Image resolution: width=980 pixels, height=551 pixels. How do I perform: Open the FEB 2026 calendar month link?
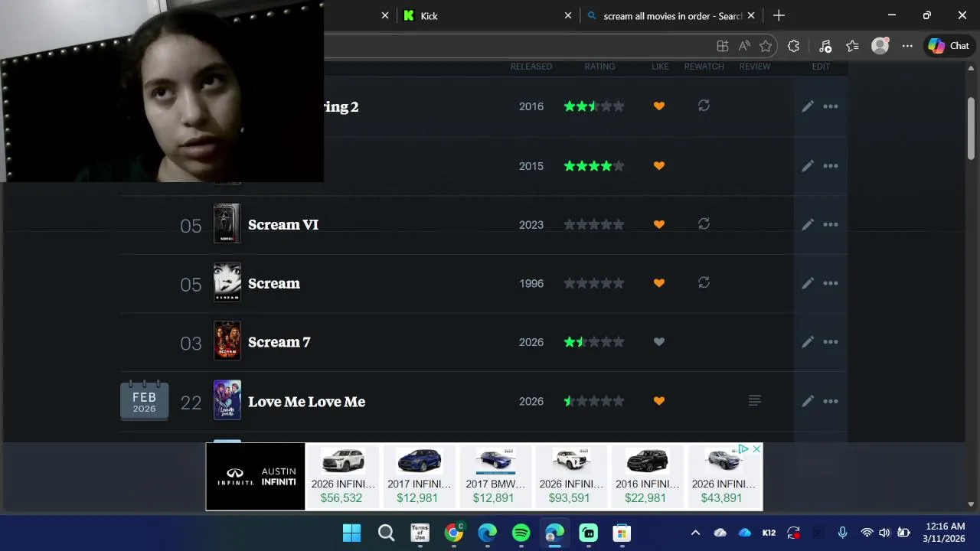(144, 402)
